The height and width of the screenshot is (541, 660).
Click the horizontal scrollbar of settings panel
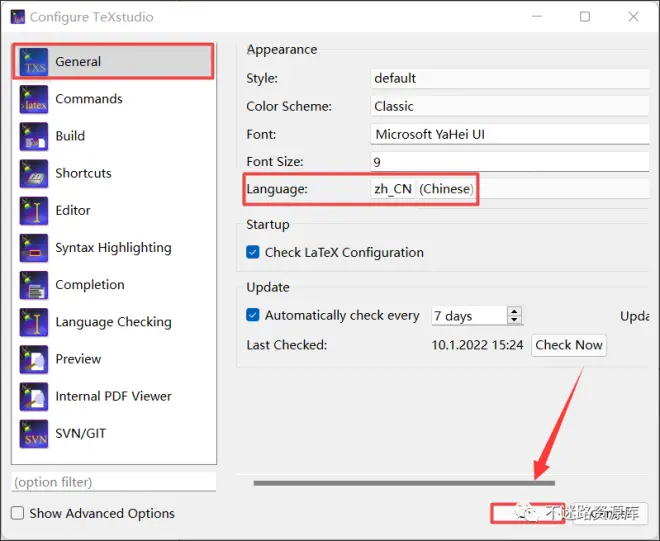click(x=404, y=483)
